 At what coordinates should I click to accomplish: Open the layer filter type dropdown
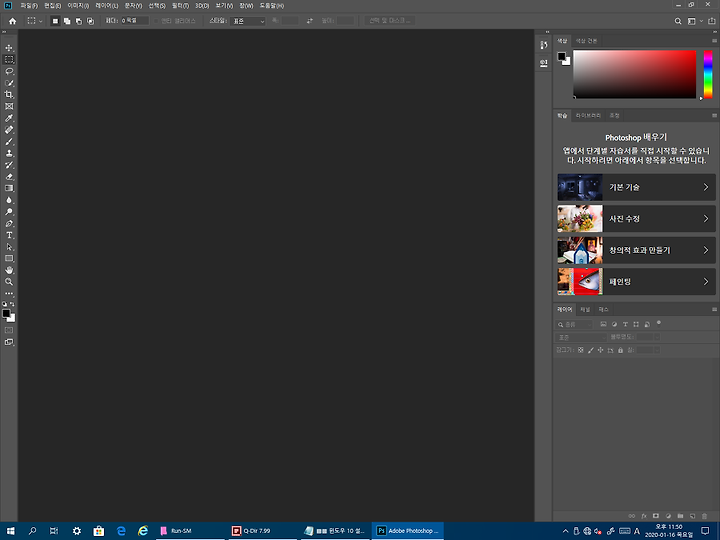[x=574, y=325]
